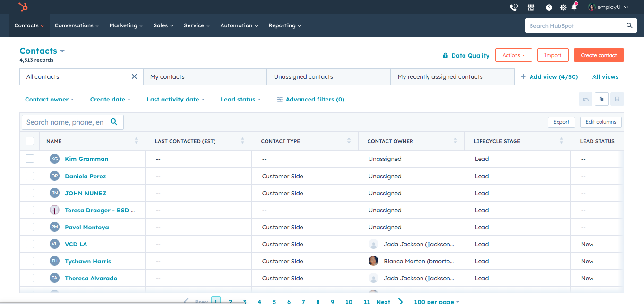Image resolution: width=644 pixels, height=304 pixels.
Task: Open the calling phone icon
Action: pyautogui.click(x=514, y=8)
